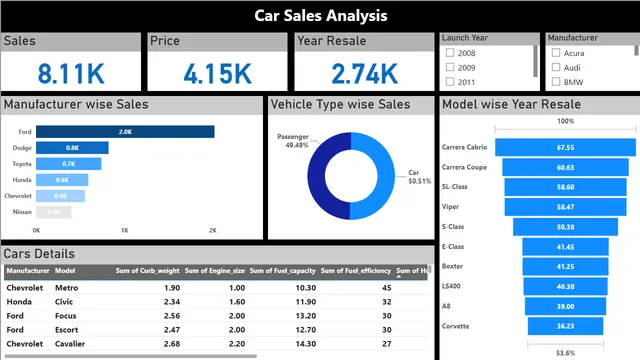Click fuel capacity value 14.30
This screenshot has height=360, width=640.
point(306,344)
